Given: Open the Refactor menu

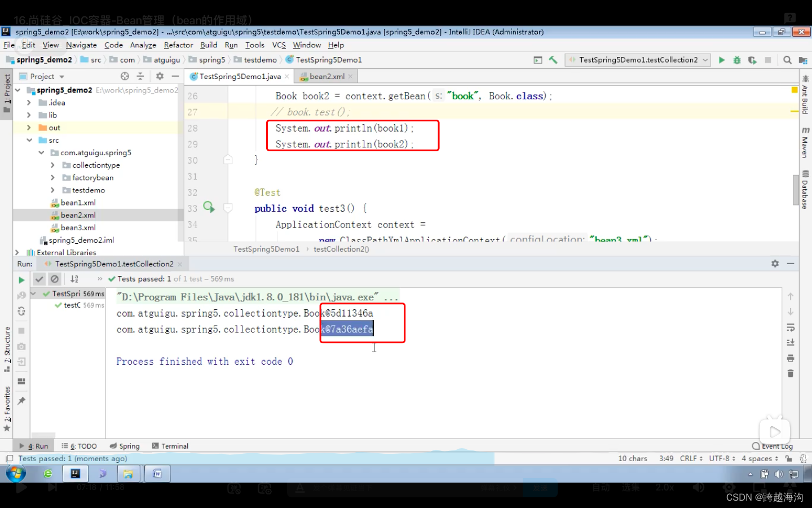Looking at the screenshot, I should coord(178,45).
